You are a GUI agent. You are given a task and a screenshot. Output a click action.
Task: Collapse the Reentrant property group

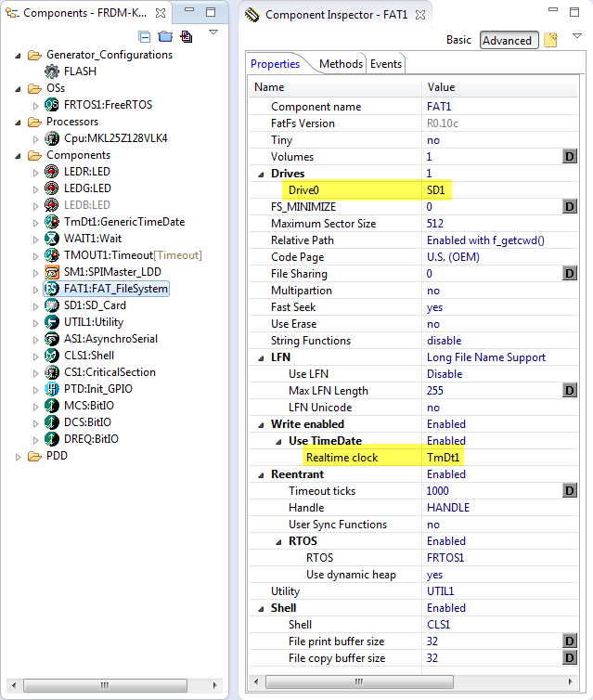(261, 474)
